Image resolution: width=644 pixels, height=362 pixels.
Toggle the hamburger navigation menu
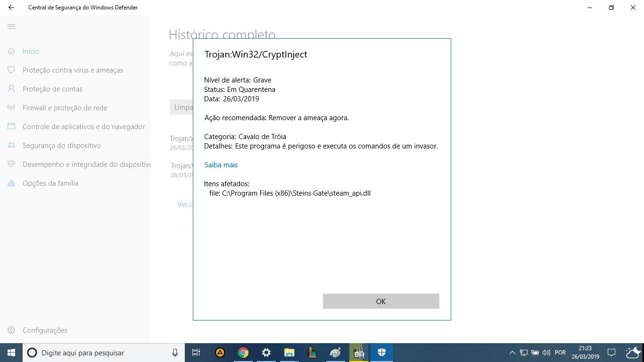[11, 26]
